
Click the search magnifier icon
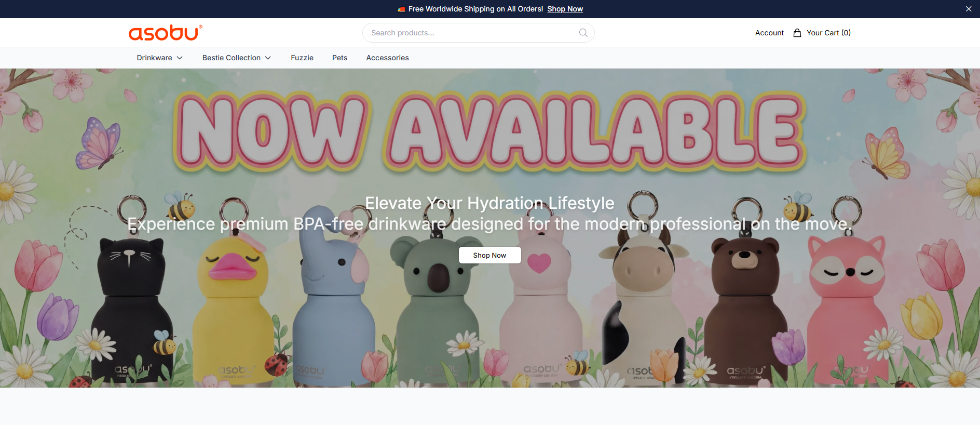[583, 33]
